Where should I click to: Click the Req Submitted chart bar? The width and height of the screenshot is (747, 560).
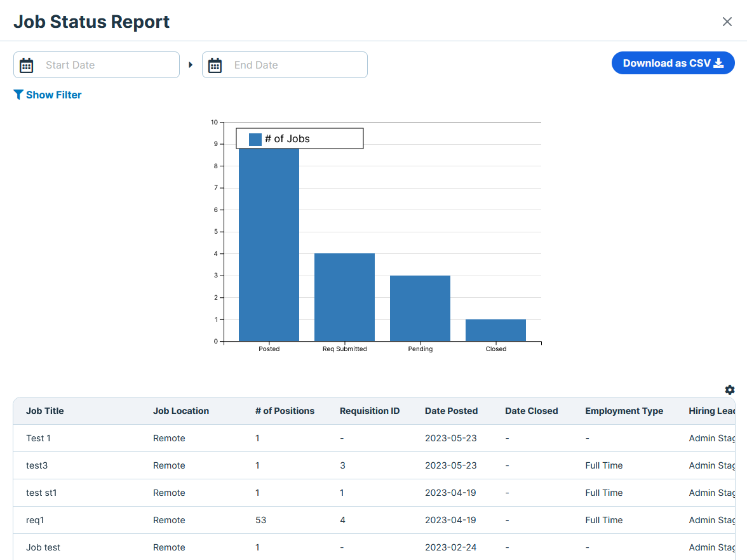click(x=344, y=297)
